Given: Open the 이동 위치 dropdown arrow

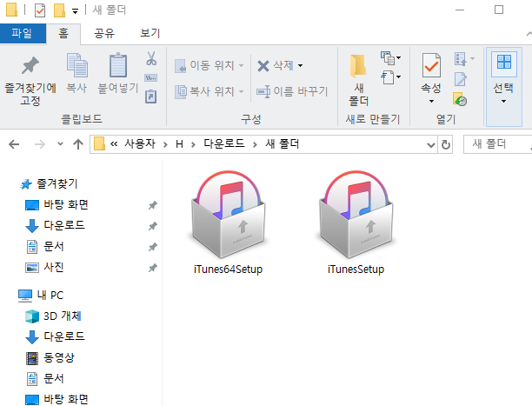Looking at the screenshot, I should (242, 65).
